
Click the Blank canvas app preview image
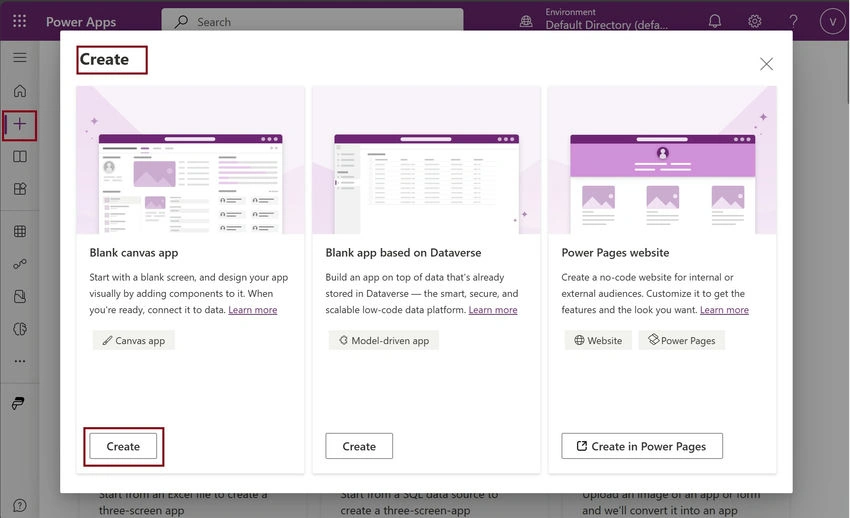tap(190, 160)
